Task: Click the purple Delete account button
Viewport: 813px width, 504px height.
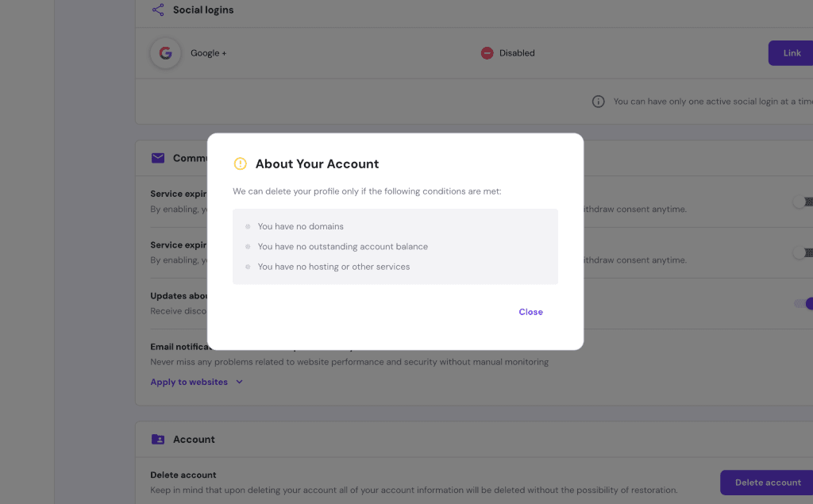Action: (767, 483)
